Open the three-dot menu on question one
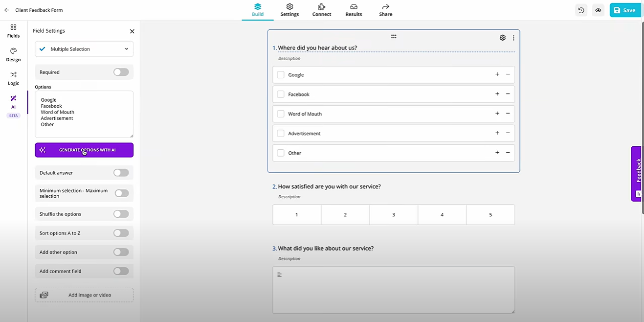This screenshot has height=322, width=644. [513, 37]
